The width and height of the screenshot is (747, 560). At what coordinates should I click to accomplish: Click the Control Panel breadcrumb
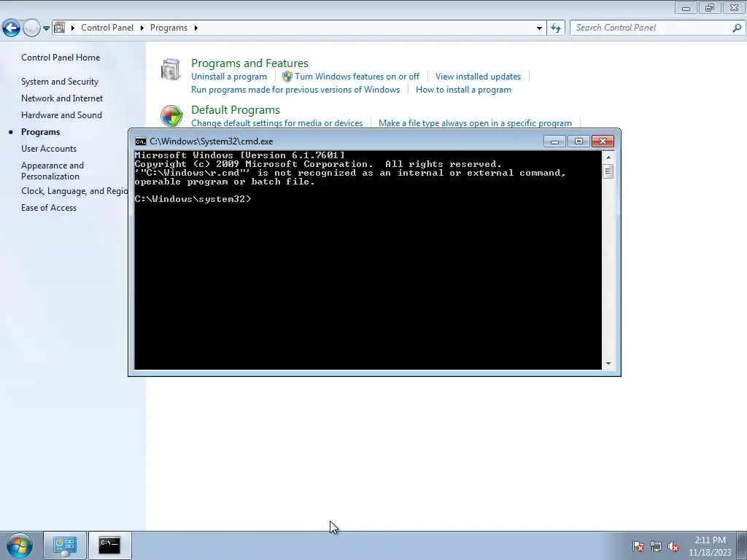pyautogui.click(x=107, y=28)
